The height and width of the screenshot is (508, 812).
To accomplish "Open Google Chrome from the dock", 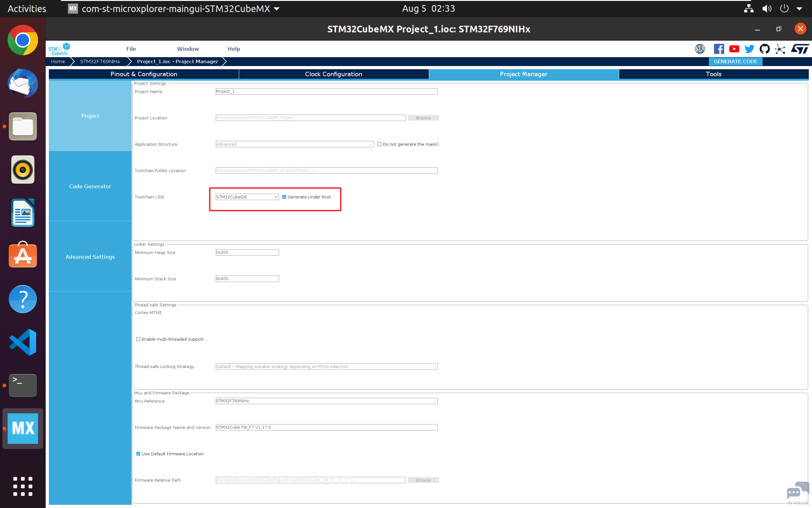I will tap(23, 40).
